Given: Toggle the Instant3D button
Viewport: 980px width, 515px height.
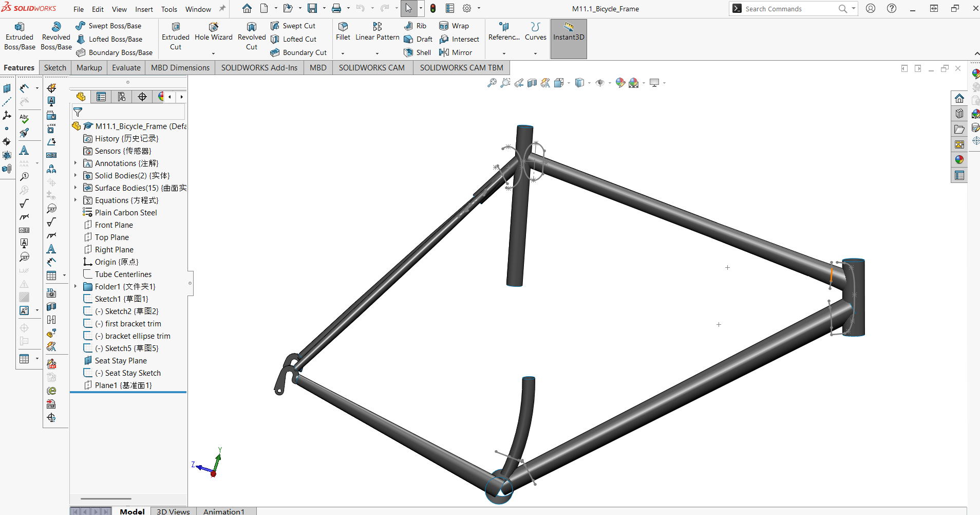Looking at the screenshot, I should tap(569, 39).
